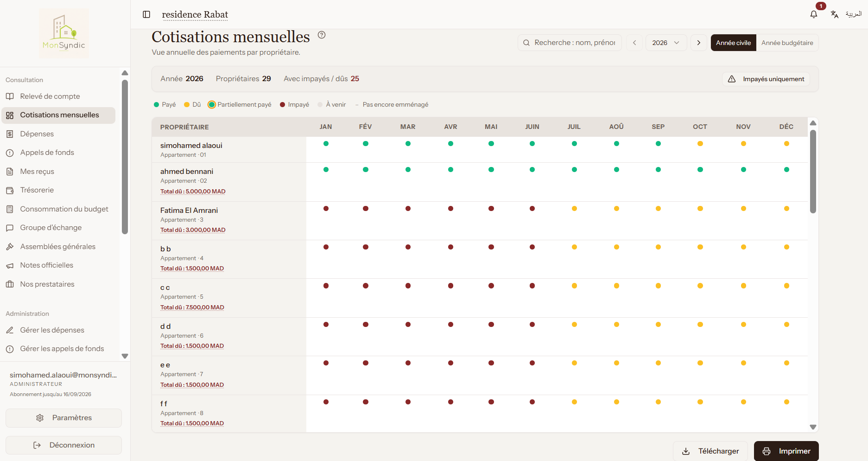
Task: Click the owner search field
Action: 570,43
